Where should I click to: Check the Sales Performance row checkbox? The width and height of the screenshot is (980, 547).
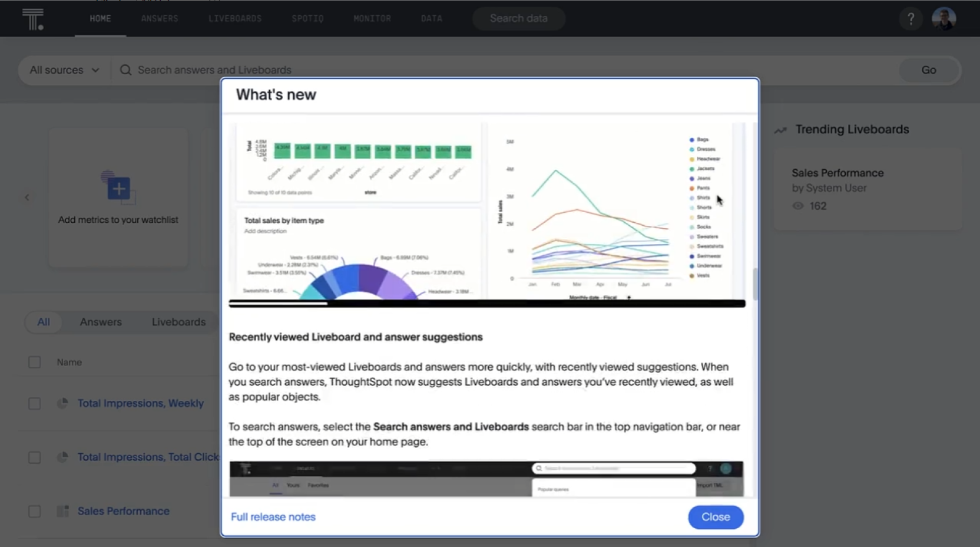click(x=35, y=511)
